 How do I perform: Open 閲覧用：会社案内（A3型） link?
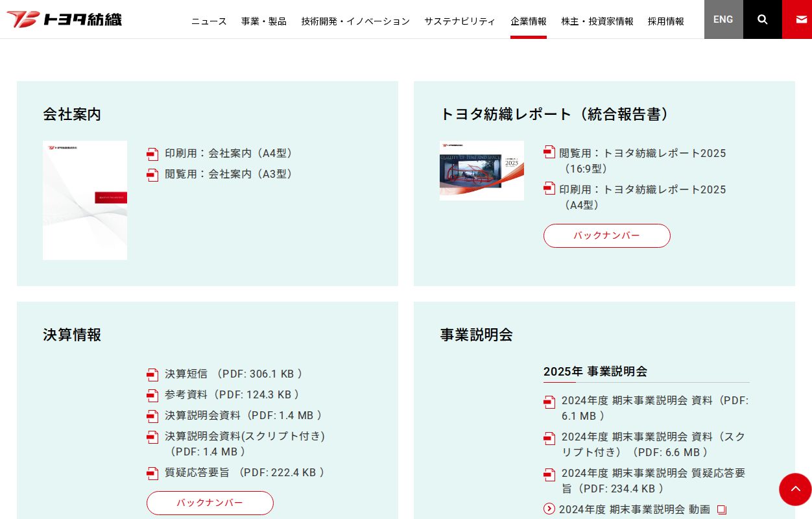pyautogui.click(x=230, y=175)
